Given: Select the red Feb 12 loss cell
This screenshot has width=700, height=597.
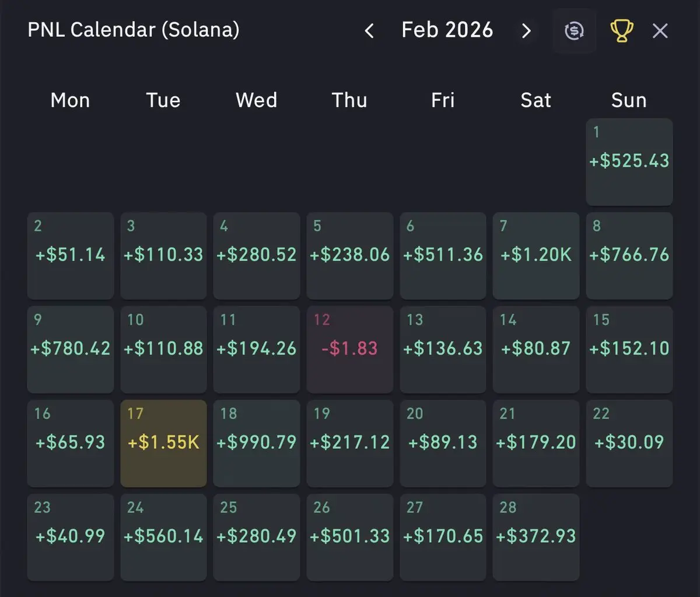Looking at the screenshot, I should coord(349,349).
